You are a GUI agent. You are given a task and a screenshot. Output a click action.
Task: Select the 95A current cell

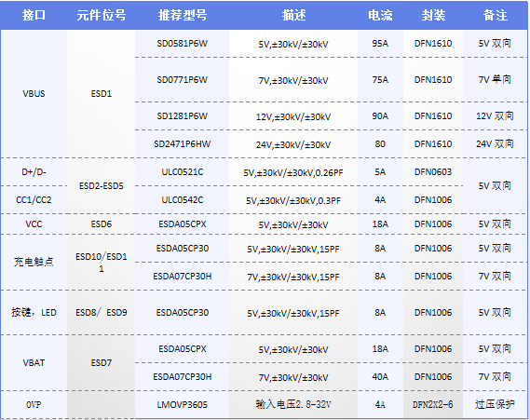tap(380, 44)
